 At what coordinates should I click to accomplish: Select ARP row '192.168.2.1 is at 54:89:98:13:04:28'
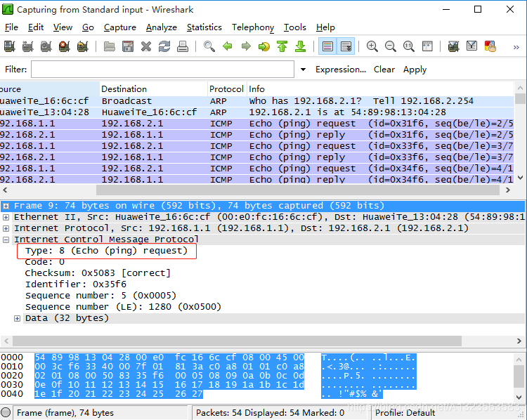pos(257,112)
